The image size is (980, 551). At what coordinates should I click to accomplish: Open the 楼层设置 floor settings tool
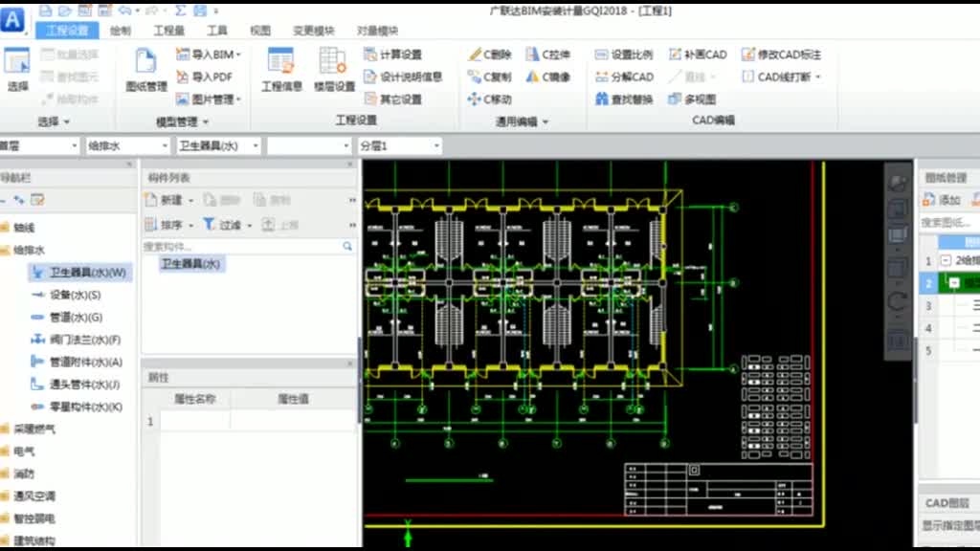coord(331,75)
